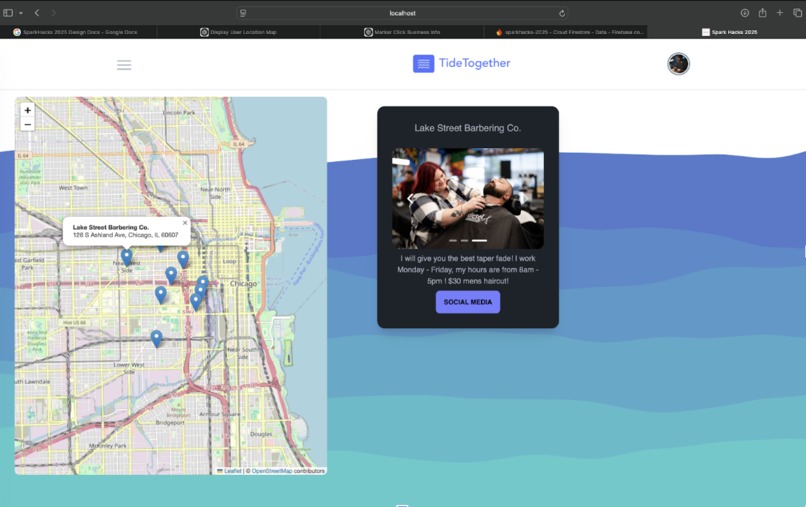Click the TideTogether brand name

(x=474, y=63)
